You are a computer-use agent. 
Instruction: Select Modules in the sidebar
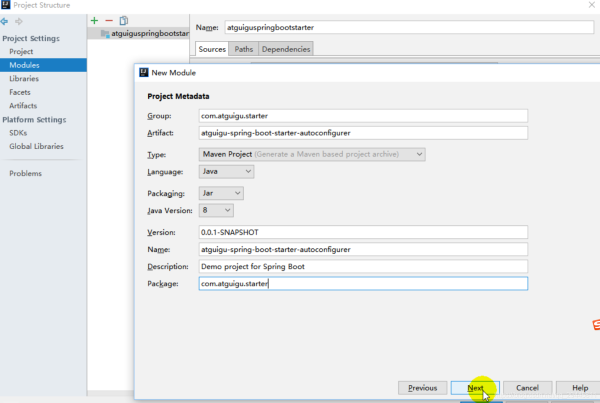pyautogui.click(x=43, y=65)
